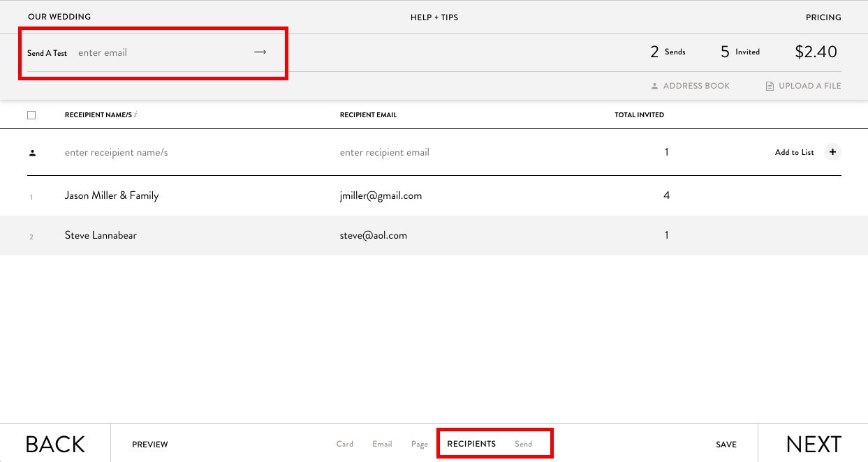Viewport: 868px width, 462px height.
Task: Click the plus icon to add recipient
Action: point(832,152)
